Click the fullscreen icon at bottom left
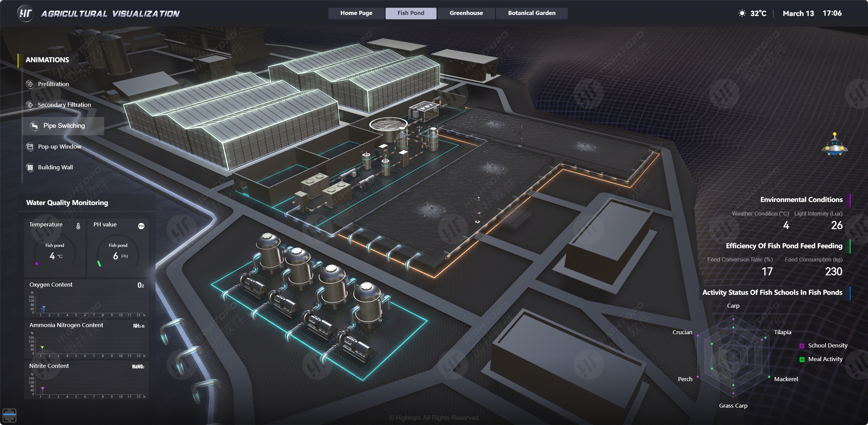The image size is (868, 425). pyautogui.click(x=9, y=415)
